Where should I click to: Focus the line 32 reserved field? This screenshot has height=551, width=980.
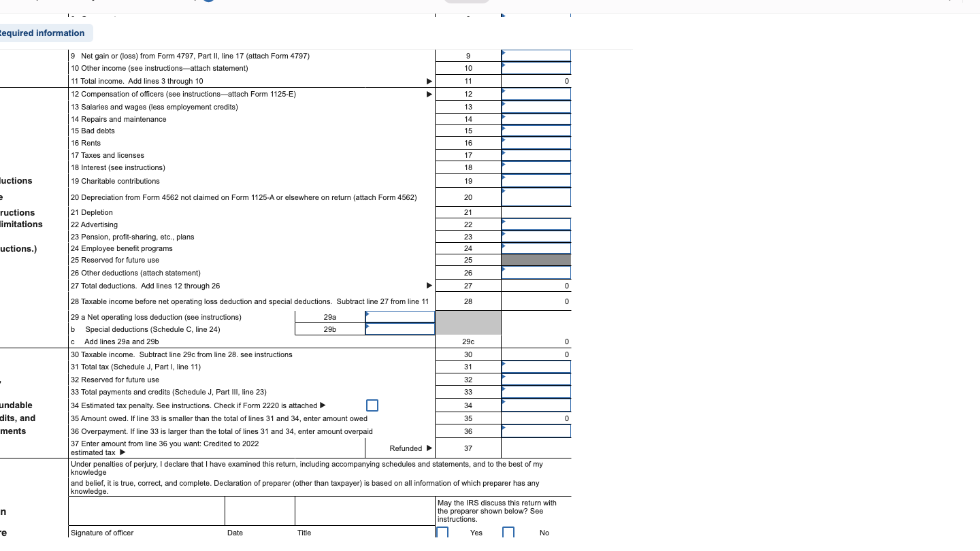click(536, 380)
